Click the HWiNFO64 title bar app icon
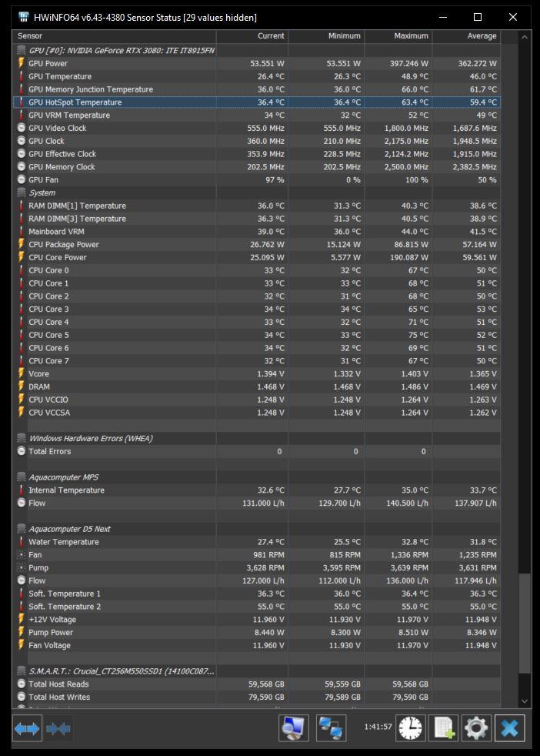 click(x=23, y=18)
